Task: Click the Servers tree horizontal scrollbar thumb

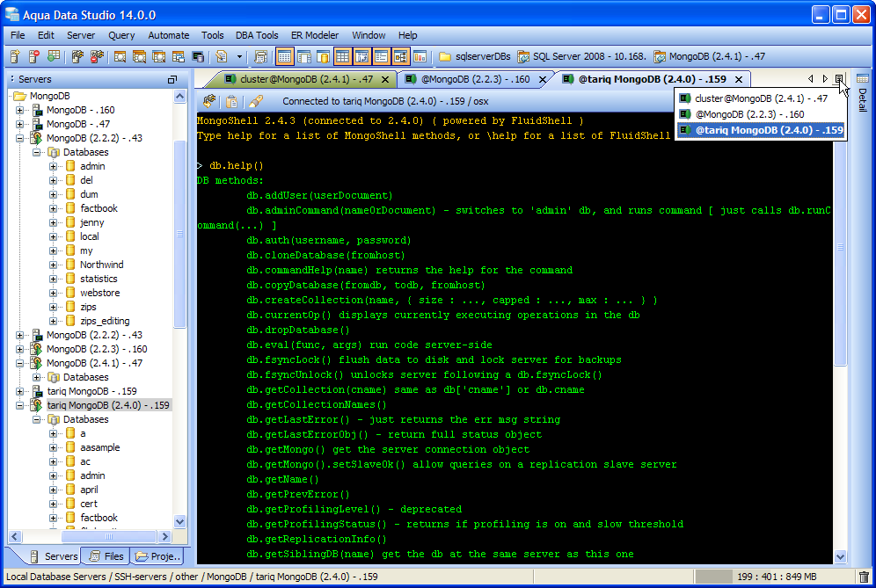Action: tap(109, 537)
